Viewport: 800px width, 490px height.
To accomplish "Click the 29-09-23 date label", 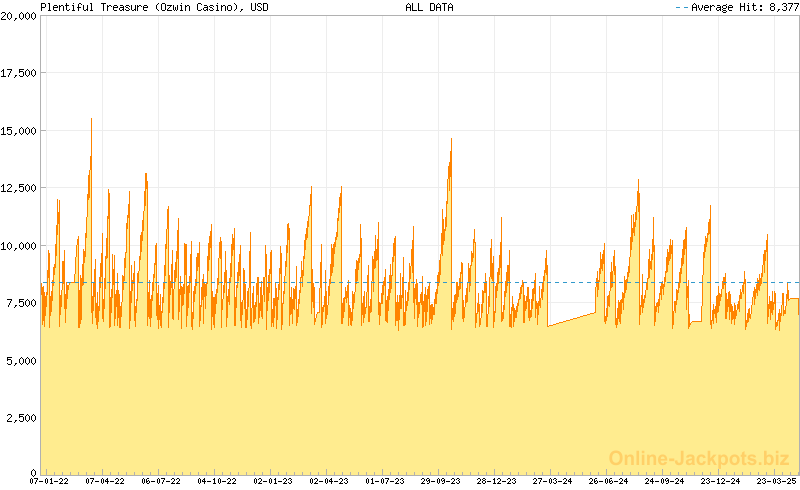I will point(440,481).
